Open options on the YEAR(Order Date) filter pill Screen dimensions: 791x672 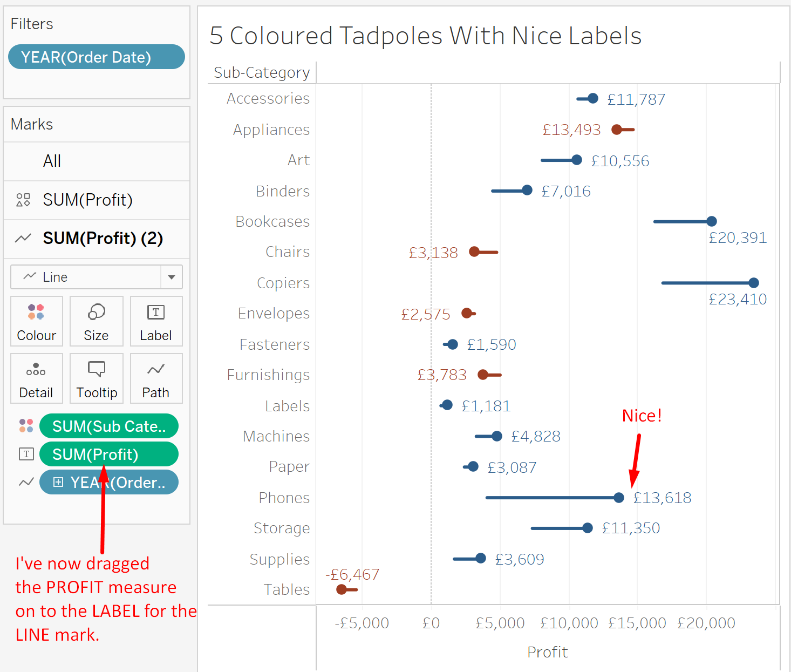pyautogui.click(x=96, y=57)
